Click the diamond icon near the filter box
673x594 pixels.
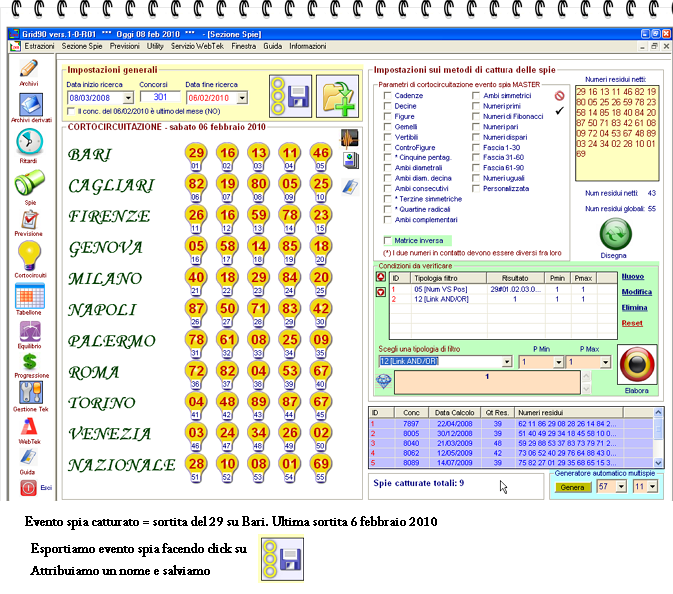coord(383,381)
